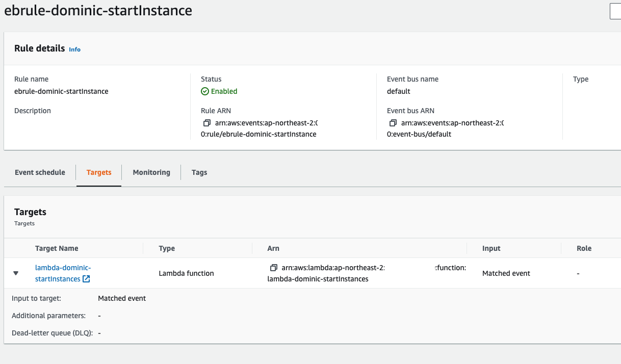Click the Description label in Rule details

point(33,111)
